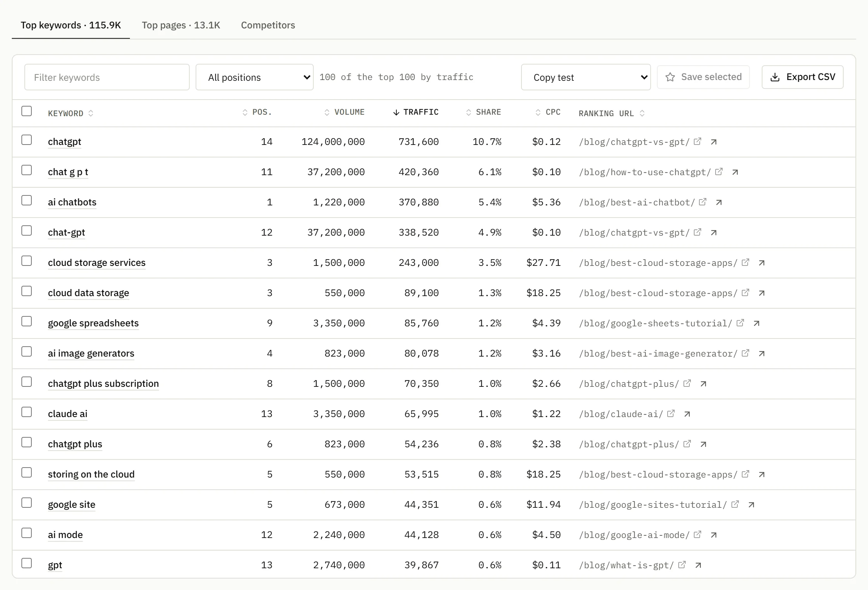This screenshot has height=590, width=868.
Task: Focus the Filter keywords input field
Action: [x=107, y=77]
